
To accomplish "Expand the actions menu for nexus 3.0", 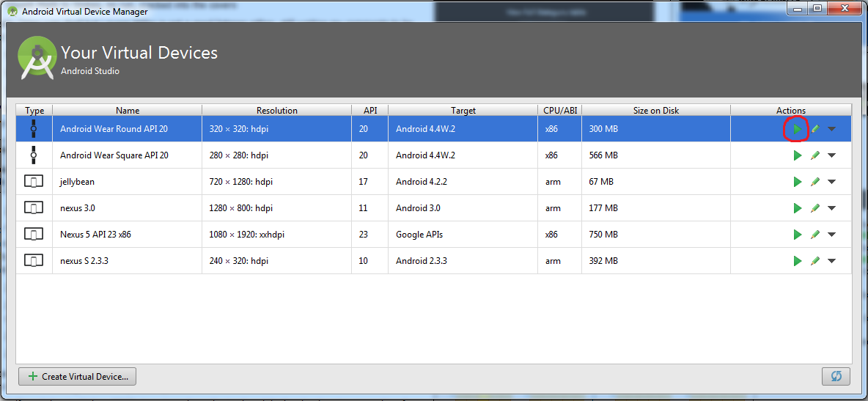I will click(831, 208).
